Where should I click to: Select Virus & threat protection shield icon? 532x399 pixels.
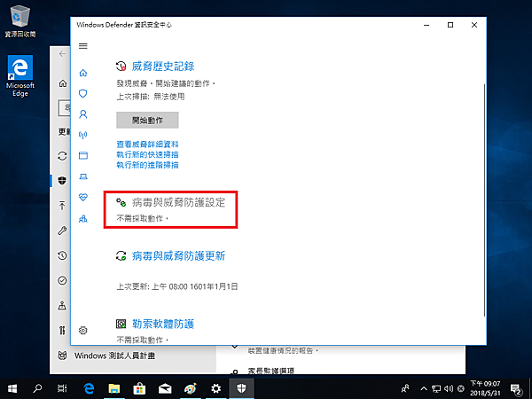pyautogui.click(x=84, y=93)
